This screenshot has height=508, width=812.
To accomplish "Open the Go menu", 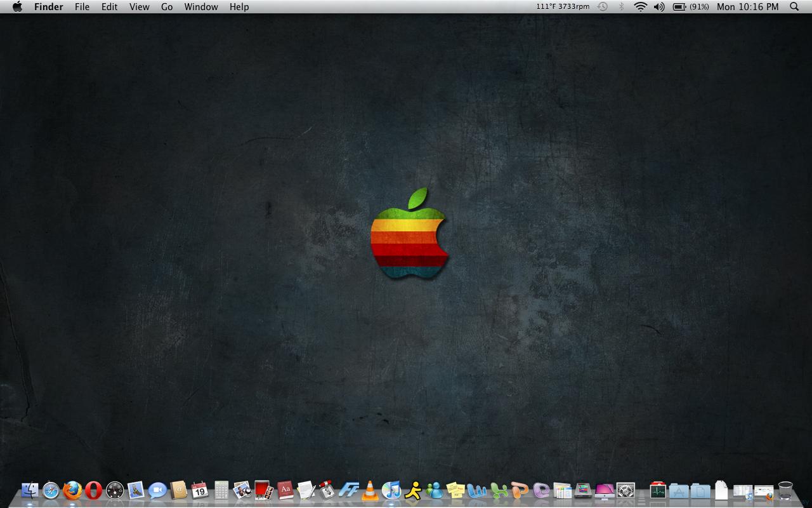I will [x=167, y=7].
